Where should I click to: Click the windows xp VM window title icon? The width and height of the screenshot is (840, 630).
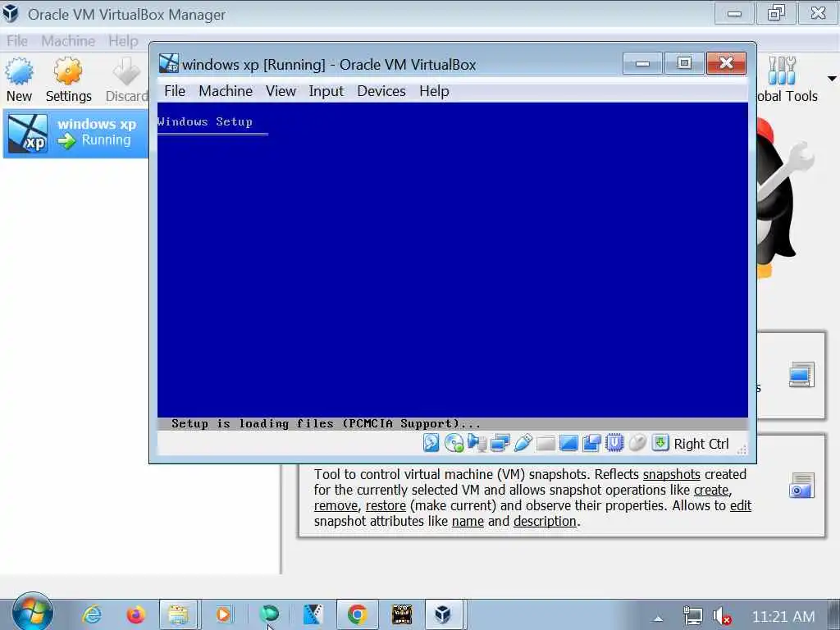tap(169, 63)
